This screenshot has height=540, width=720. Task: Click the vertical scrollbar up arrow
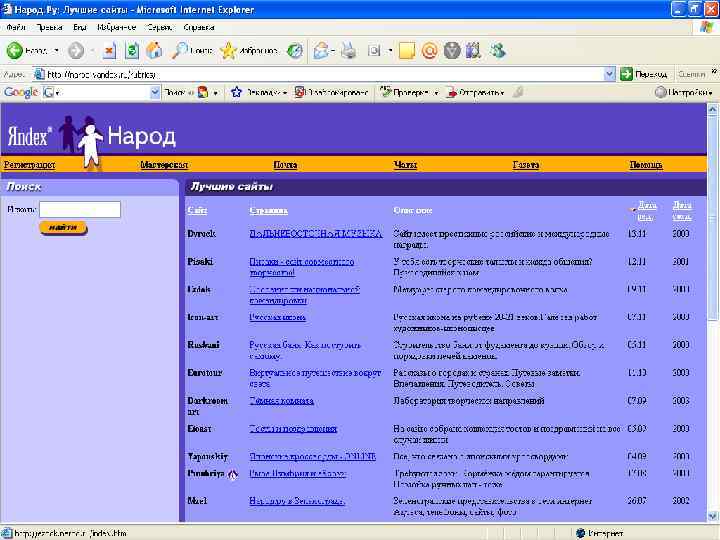click(x=713, y=109)
